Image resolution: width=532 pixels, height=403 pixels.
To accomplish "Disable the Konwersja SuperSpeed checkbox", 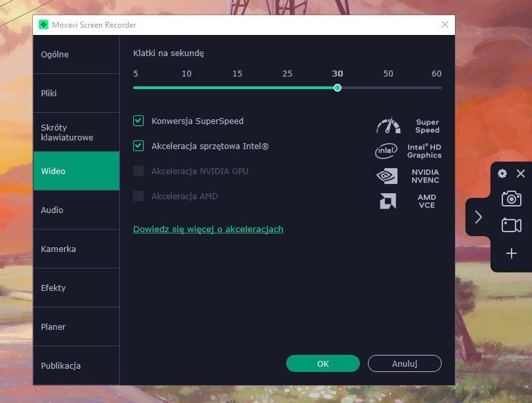I will [138, 121].
